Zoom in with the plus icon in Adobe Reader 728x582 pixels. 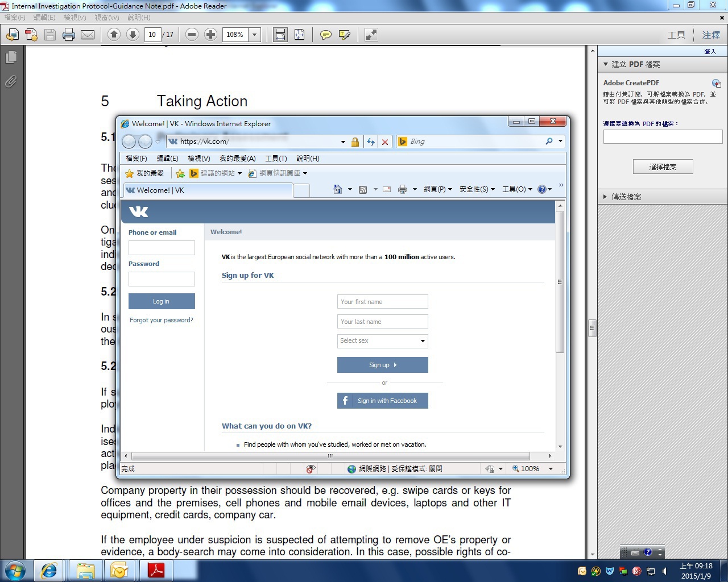click(210, 35)
